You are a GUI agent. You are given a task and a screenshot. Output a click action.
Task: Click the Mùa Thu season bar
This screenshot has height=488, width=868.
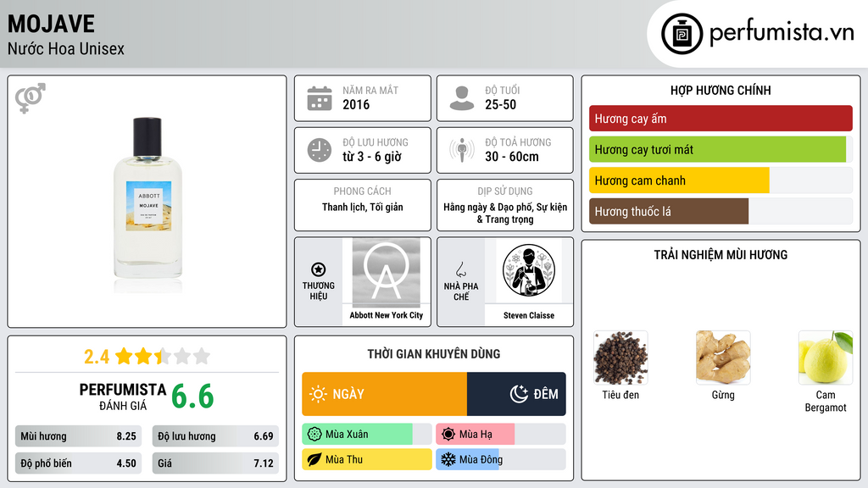(x=366, y=459)
